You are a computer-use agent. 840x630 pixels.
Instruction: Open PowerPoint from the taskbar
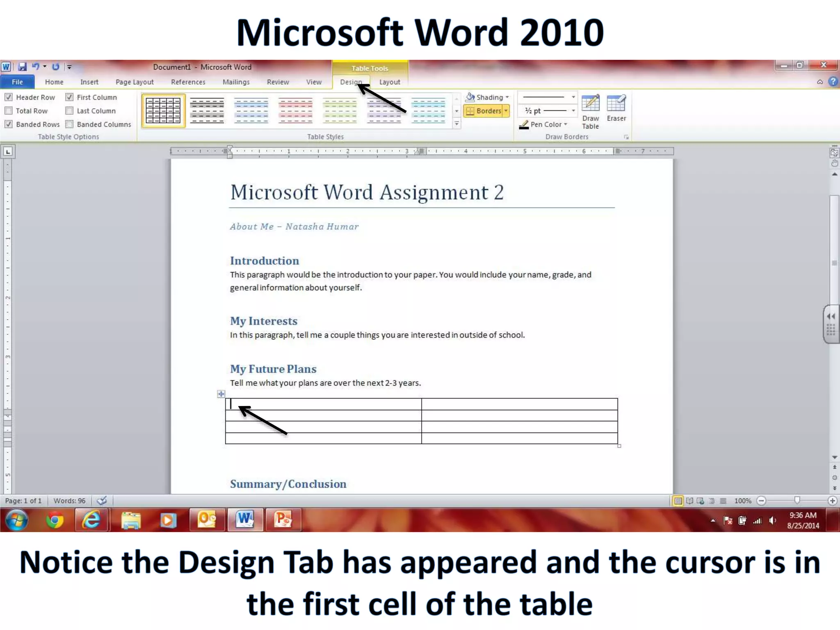coord(283,520)
